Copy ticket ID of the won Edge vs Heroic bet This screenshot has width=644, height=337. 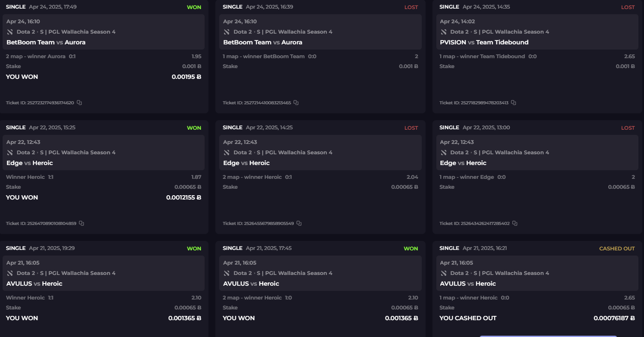(x=81, y=224)
